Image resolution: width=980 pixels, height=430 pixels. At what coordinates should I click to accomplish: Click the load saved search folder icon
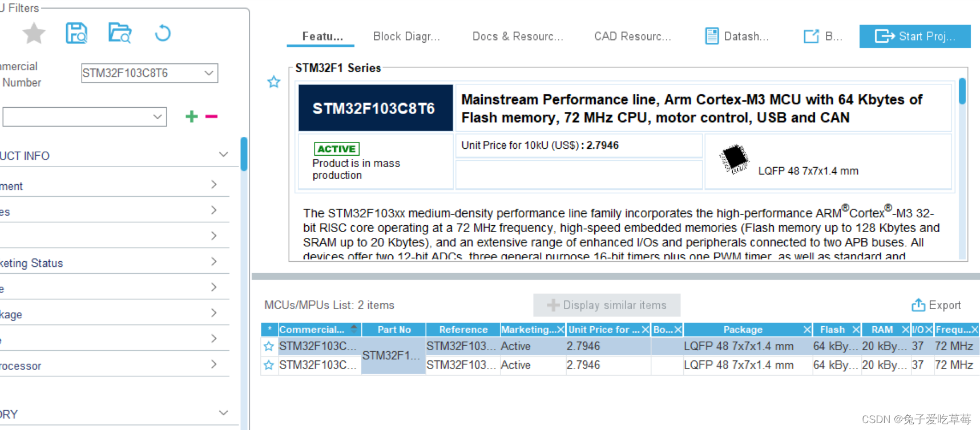(120, 33)
